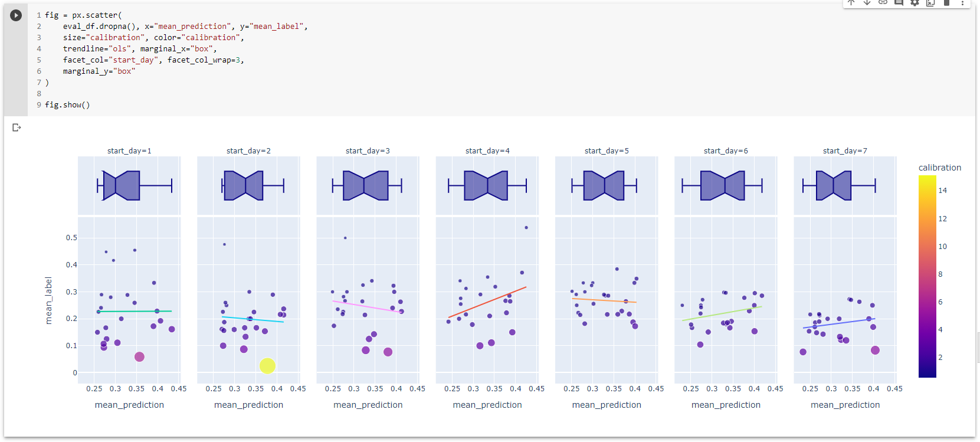980x442 pixels.
Task: Open the cell output options icon
Action: point(16,127)
